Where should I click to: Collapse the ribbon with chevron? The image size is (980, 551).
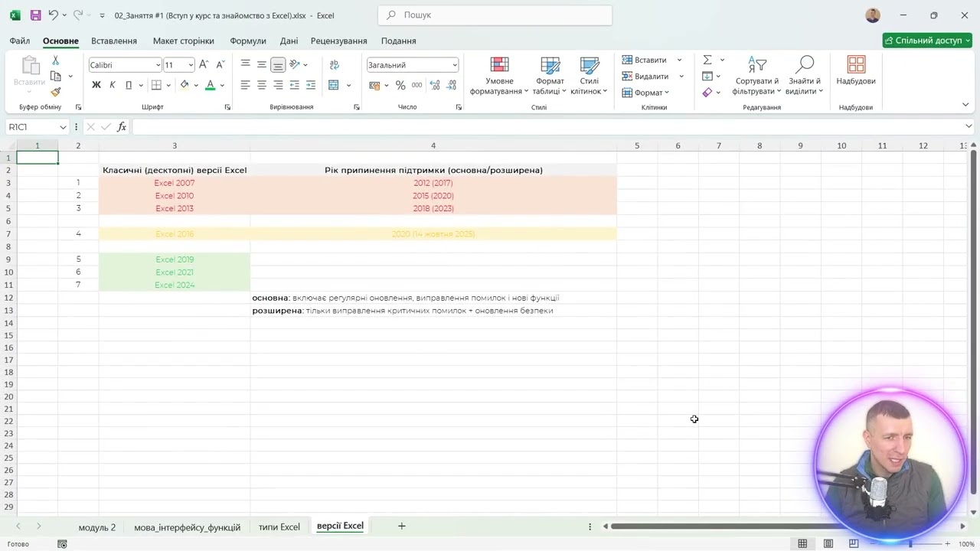pyautogui.click(x=965, y=104)
